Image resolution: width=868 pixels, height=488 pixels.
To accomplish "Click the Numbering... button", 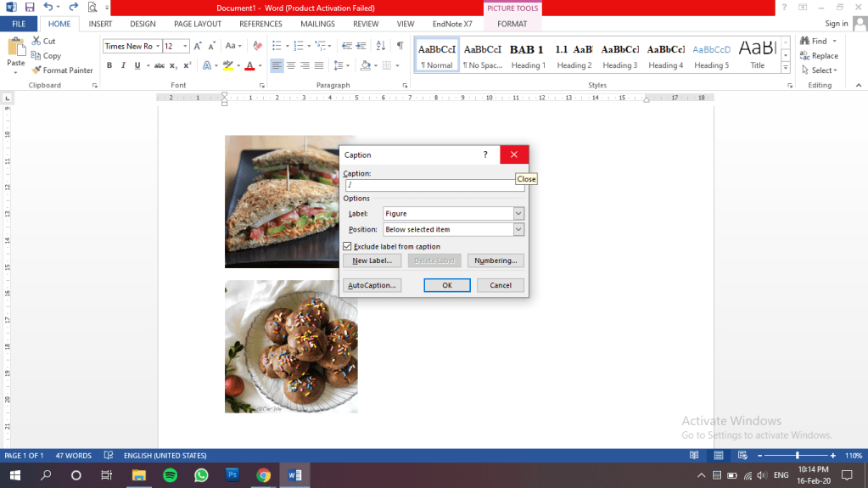I will (x=496, y=261).
